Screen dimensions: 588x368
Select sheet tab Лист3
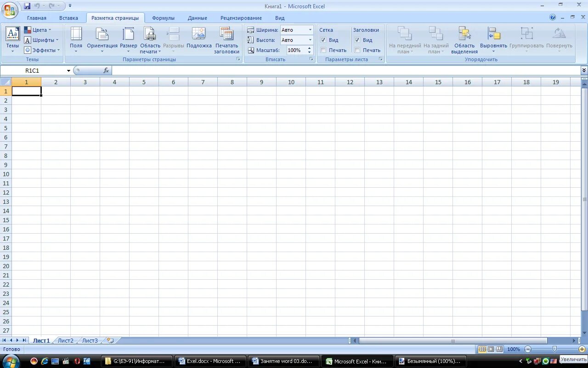[x=90, y=340]
